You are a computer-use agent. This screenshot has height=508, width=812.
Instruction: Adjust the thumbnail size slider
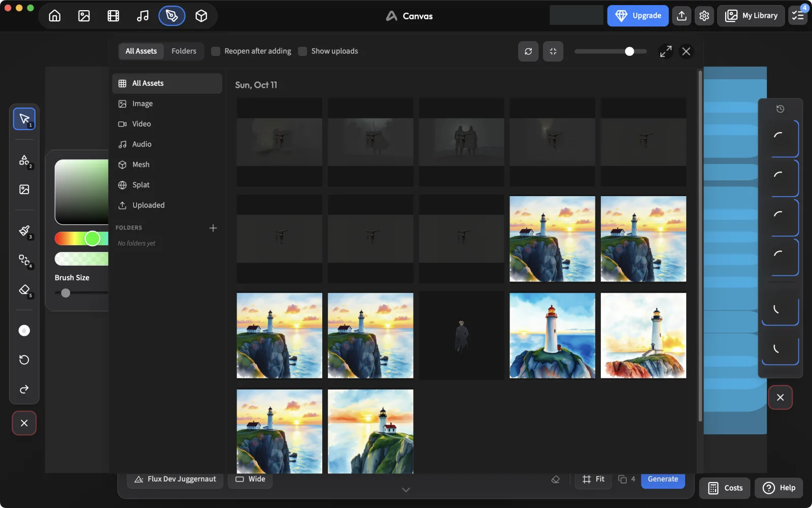click(x=611, y=51)
